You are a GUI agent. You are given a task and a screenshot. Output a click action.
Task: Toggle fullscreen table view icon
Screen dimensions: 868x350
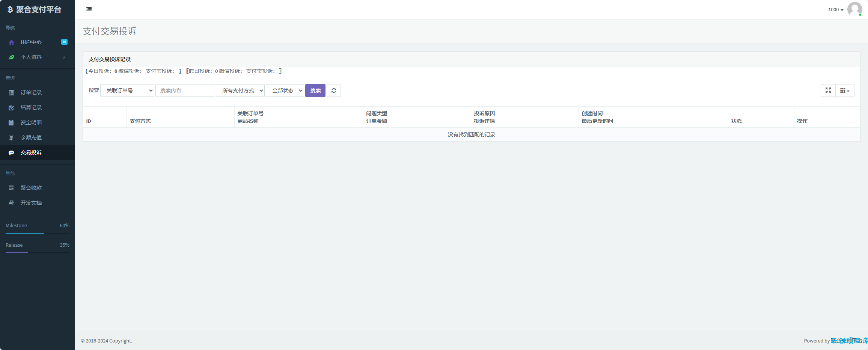[828, 91]
